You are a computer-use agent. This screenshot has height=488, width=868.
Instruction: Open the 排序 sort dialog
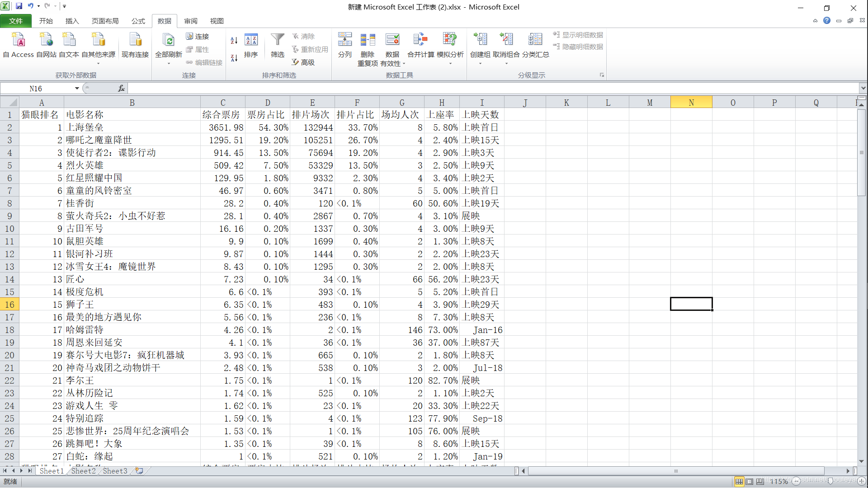pos(251,45)
